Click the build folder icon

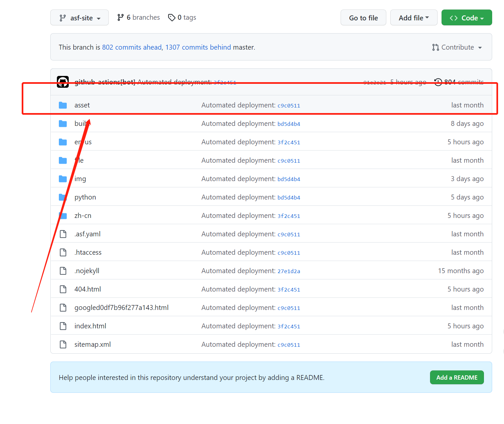[63, 124]
